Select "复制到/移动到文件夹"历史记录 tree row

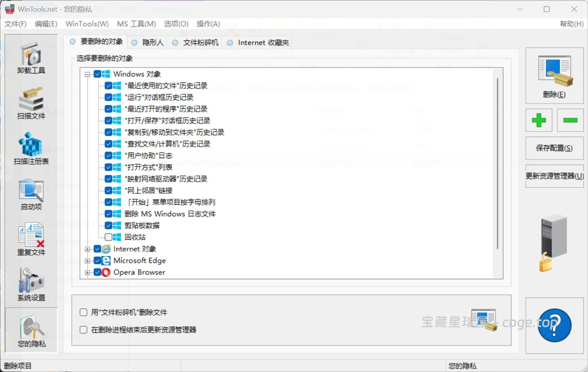174,132
